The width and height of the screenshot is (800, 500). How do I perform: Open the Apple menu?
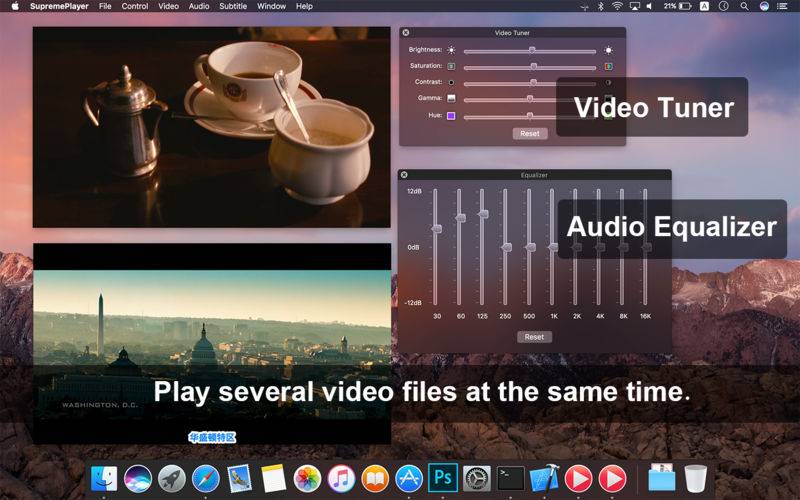[x=15, y=6]
